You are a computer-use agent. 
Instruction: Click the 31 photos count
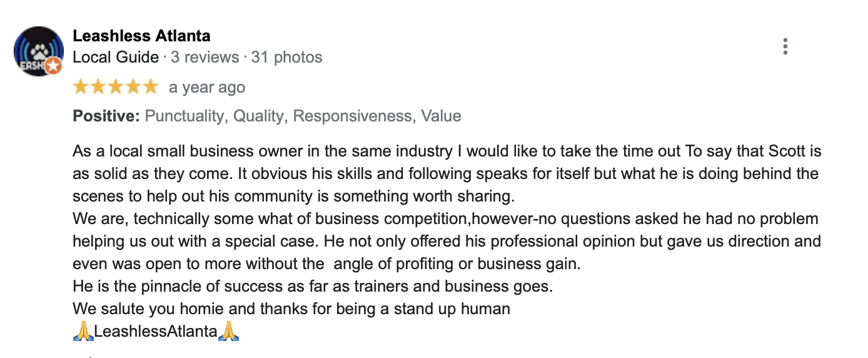click(287, 58)
